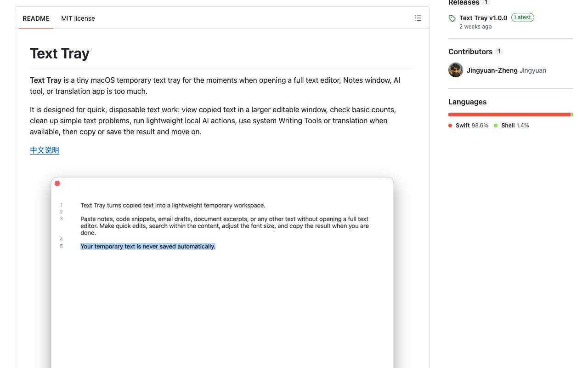This screenshot has width=588, height=368.
Task: Click the orange Swift language dot
Action: 450,126
